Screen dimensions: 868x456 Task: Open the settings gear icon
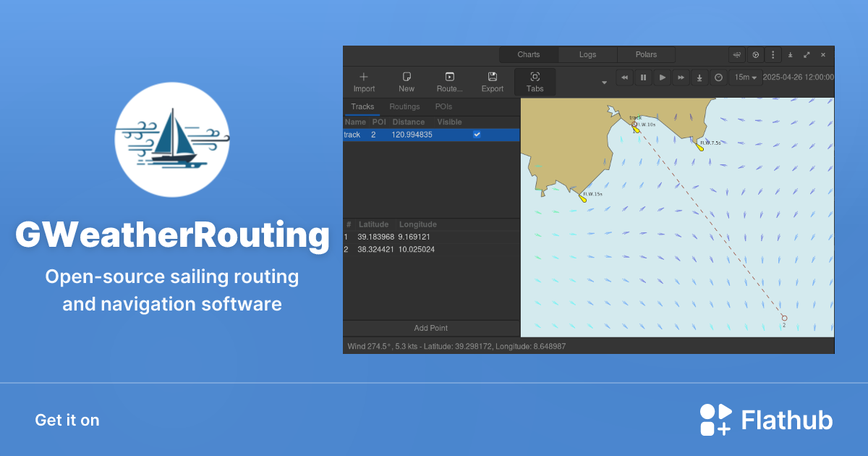tap(755, 54)
